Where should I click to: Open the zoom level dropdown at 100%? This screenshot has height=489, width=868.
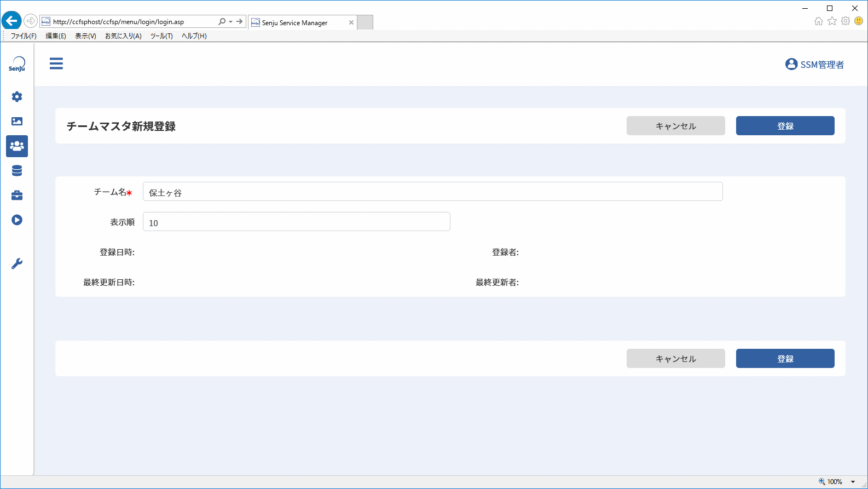853,482
